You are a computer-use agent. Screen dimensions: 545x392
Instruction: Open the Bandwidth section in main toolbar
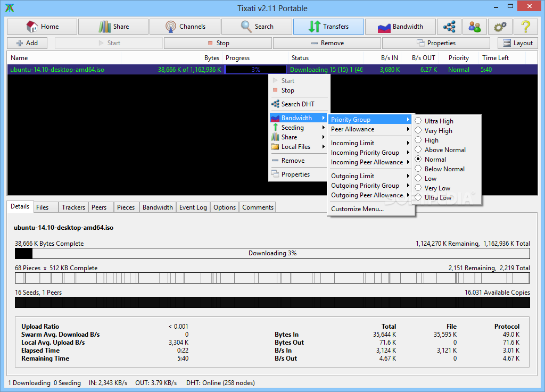pyautogui.click(x=400, y=27)
